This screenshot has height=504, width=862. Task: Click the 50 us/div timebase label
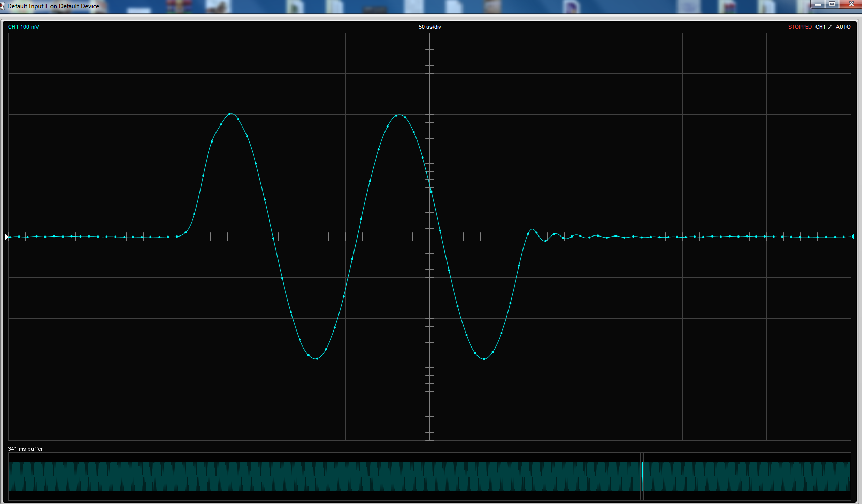click(430, 27)
